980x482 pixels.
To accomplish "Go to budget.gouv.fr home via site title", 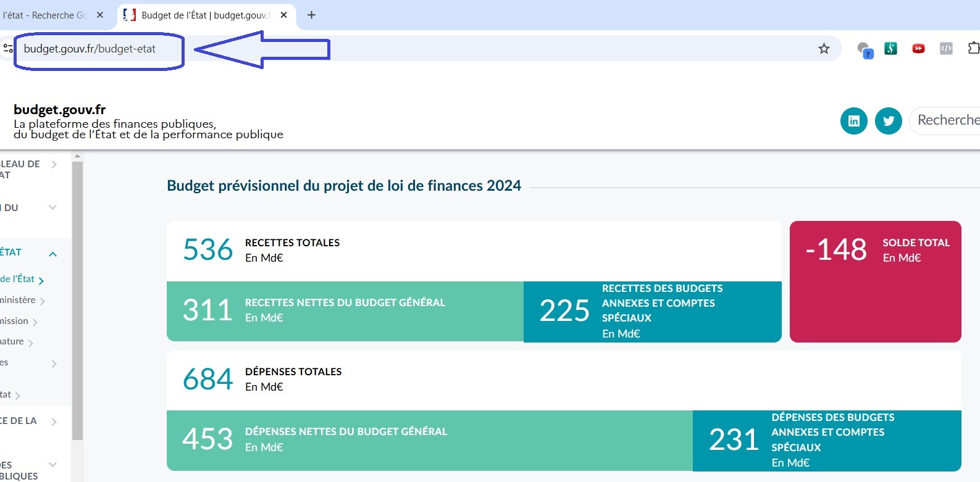I will [60, 109].
